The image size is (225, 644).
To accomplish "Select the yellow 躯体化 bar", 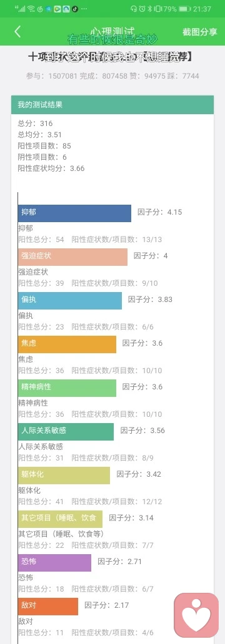I will click(x=64, y=475).
